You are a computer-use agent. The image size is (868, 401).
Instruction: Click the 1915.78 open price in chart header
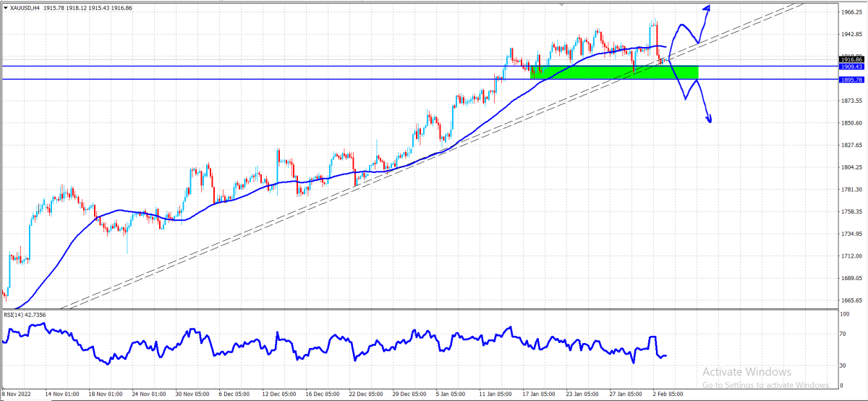click(x=53, y=7)
